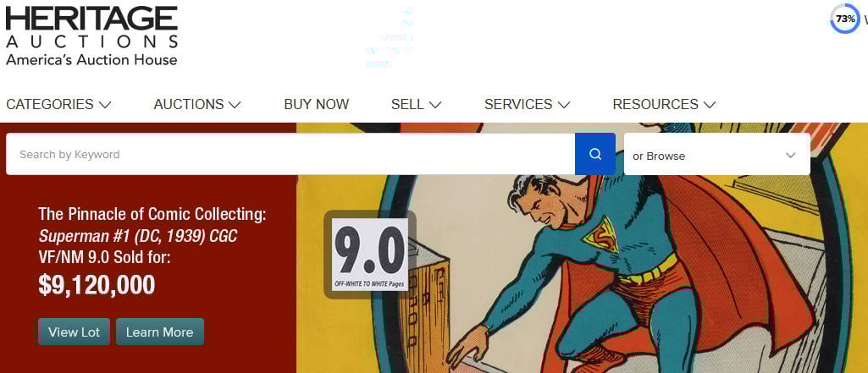This screenshot has height=373, width=868.
Task: Expand the SELL menu chevron
Action: click(435, 104)
